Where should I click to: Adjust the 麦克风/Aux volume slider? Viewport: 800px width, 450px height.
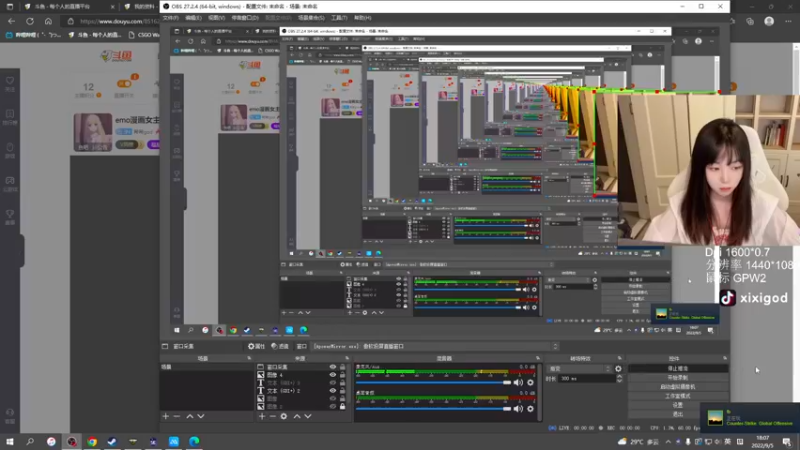433,383
